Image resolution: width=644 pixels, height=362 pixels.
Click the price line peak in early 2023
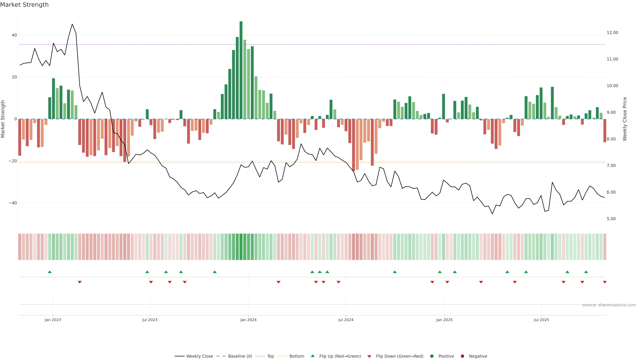coord(72,24)
